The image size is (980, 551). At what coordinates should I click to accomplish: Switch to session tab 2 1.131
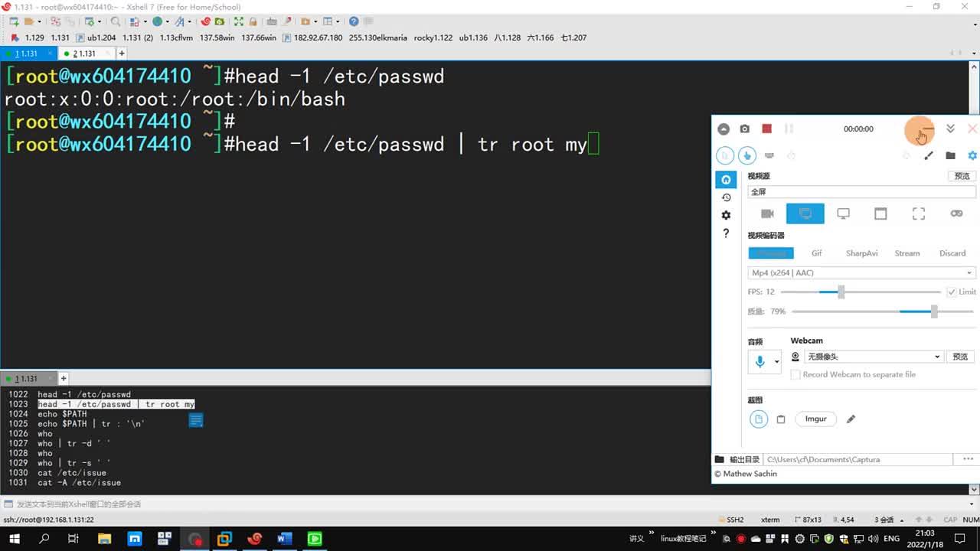tap(84, 54)
